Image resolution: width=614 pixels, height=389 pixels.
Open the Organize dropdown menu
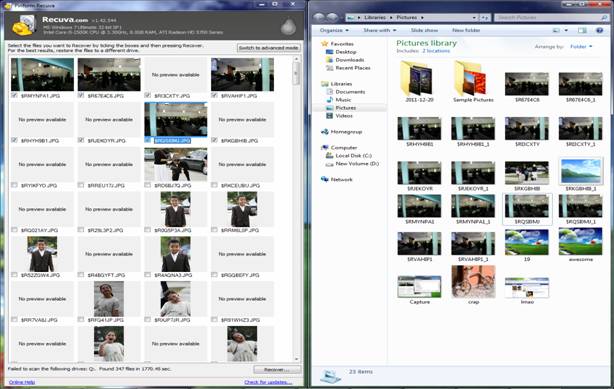(x=334, y=30)
